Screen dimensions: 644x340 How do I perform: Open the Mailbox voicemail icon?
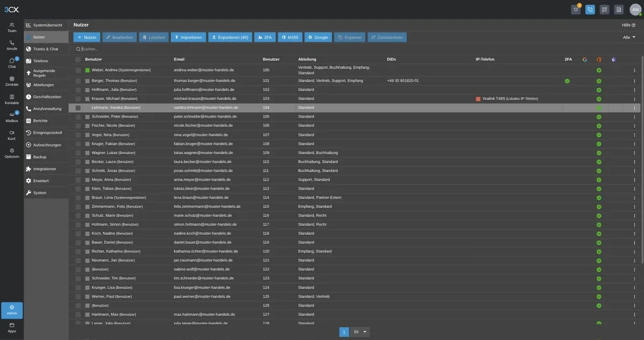click(12, 117)
